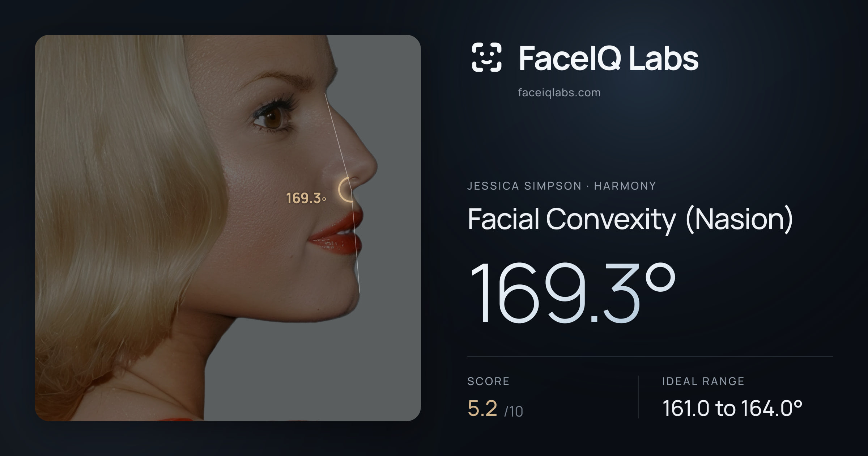Screen dimensions: 868x456
Task: Click the 5.2 score value
Action: (482, 408)
